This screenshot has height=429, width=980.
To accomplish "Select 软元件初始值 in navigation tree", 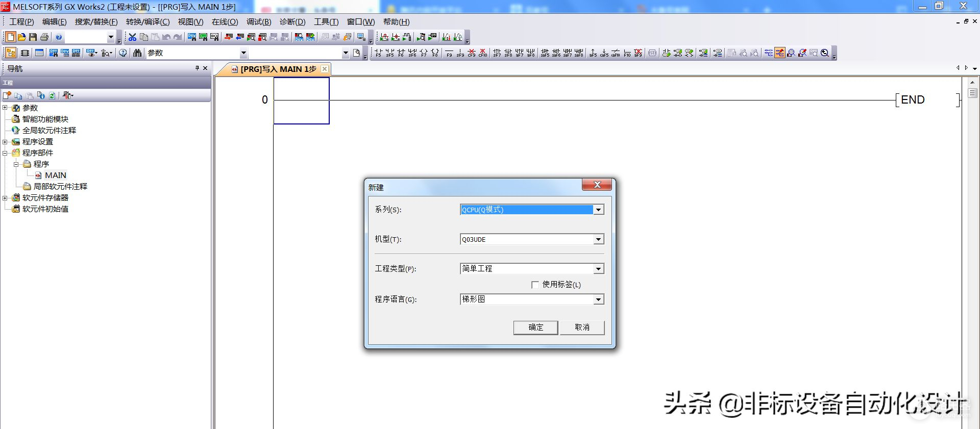I will pos(45,209).
